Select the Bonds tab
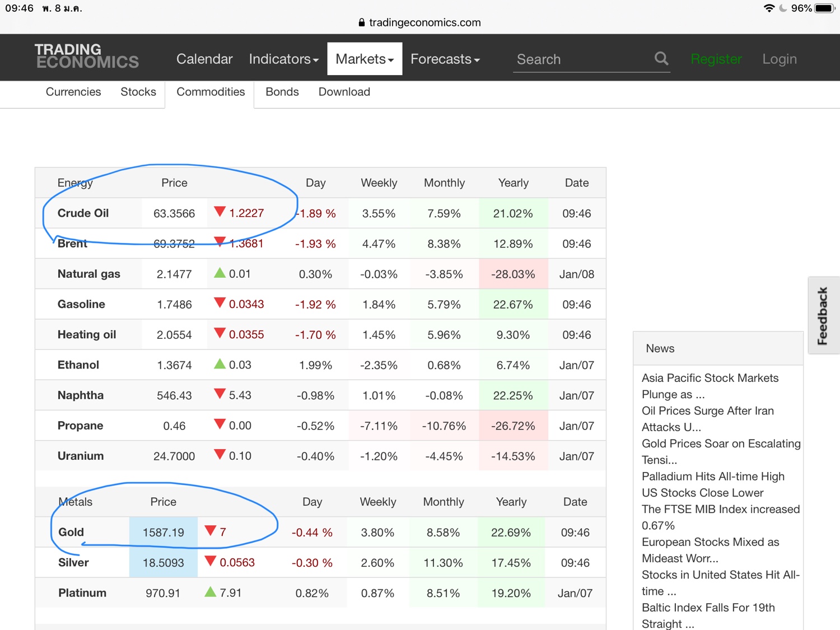Image resolution: width=840 pixels, height=630 pixels. click(282, 92)
